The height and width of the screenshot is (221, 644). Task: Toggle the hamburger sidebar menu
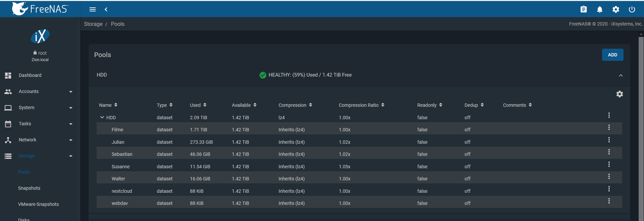[93, 9]
